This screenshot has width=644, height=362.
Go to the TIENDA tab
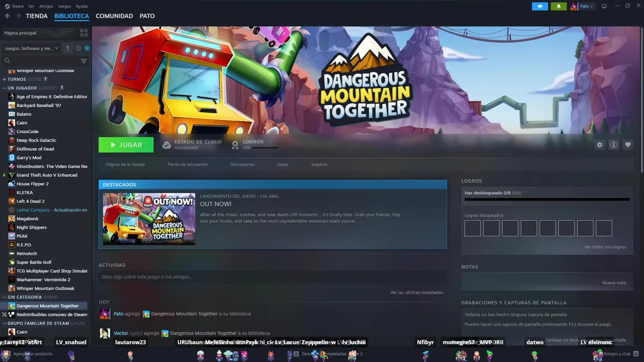pyautogui.click(x=37, y=16)
